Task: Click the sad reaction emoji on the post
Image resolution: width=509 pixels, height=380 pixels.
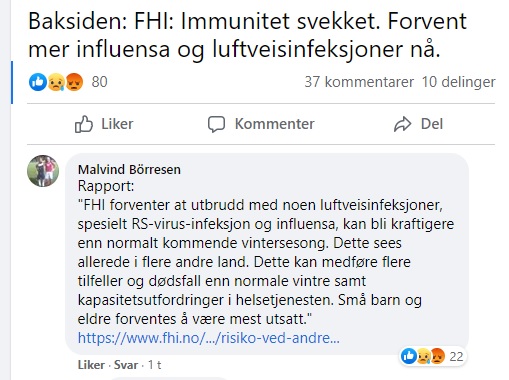Action: pos(56,82)
